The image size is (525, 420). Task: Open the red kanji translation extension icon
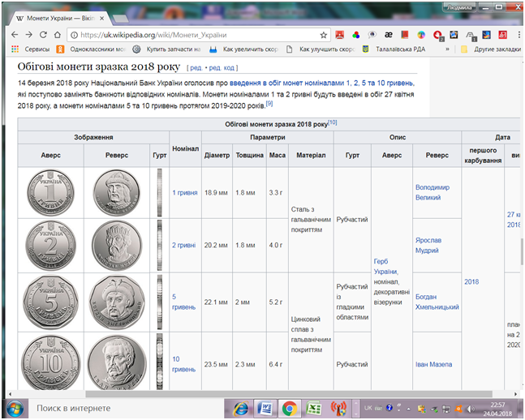click(x=502, y=35)
